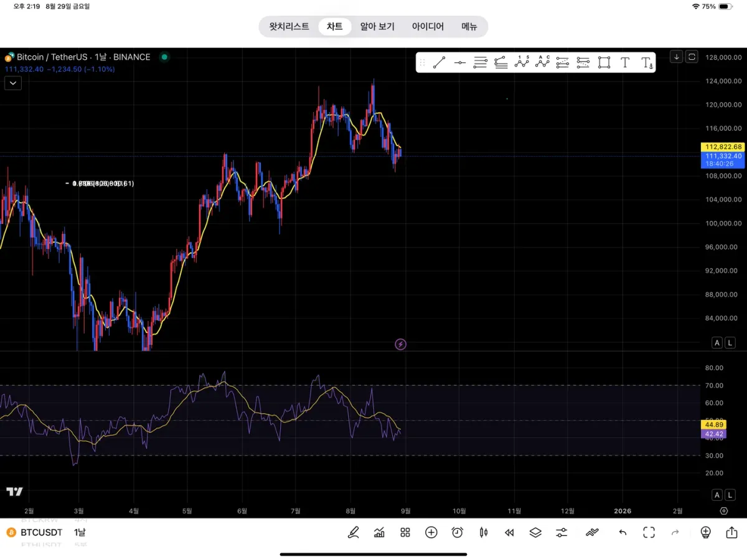Viewport: 747px width, 560px height.
Task: Select the horizontal line drawing tool
Action: tap(460, 62)
